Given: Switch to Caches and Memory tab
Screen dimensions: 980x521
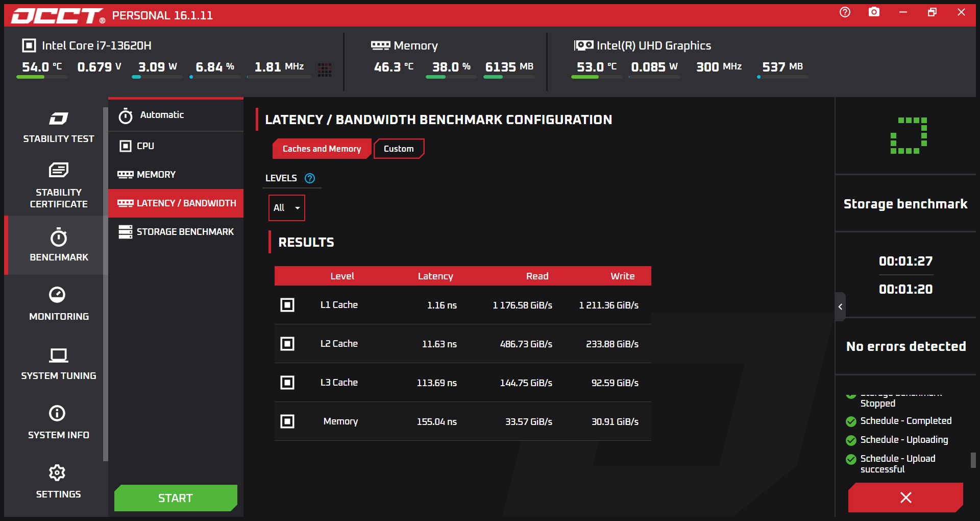Looking at the screenshot, I should [322, 149].
